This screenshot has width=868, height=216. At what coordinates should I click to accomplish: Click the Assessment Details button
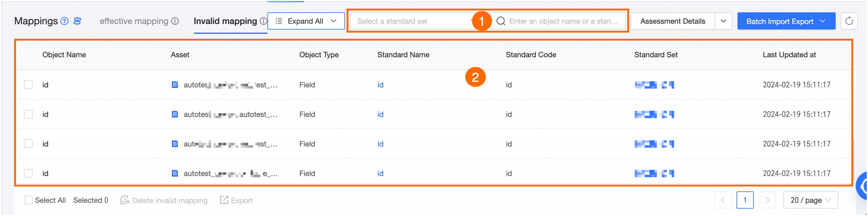point(673,21)
